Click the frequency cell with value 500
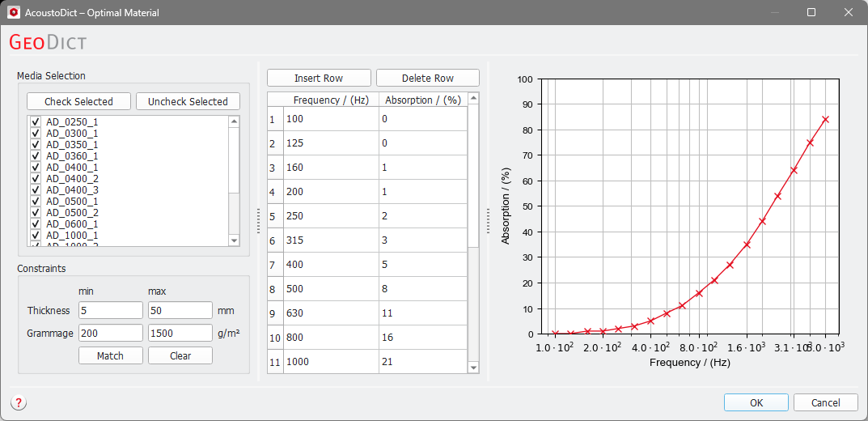 tap(331, 289)
